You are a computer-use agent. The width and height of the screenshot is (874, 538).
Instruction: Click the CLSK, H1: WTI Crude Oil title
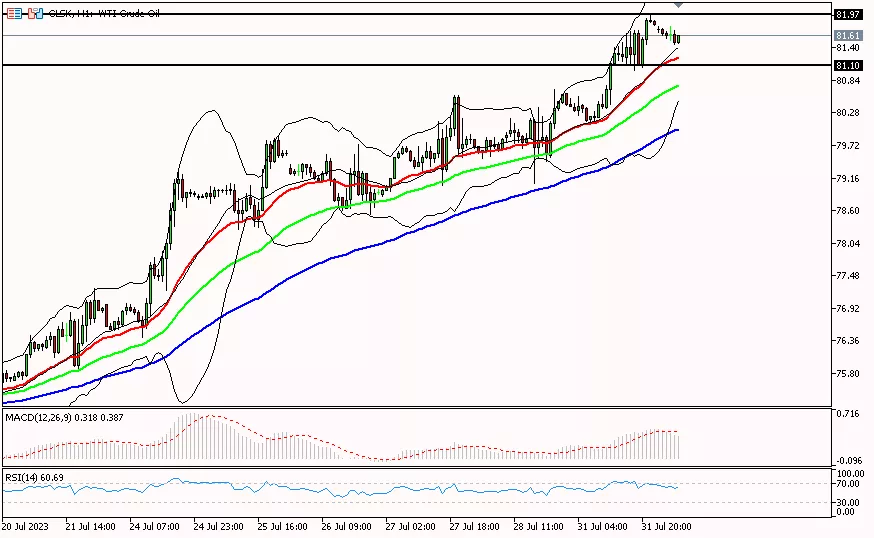tap(104, 13)
